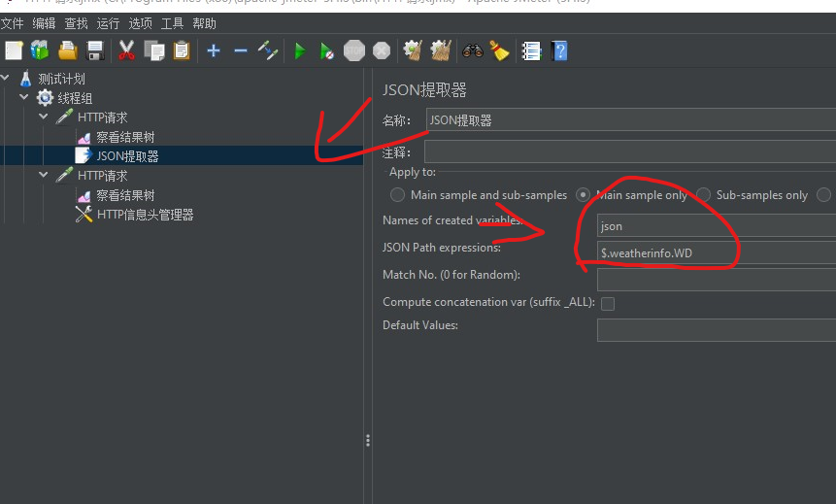This screenshot has width=836, height=504.
Task: Collapse the second HTTP请求 node
Action: click(44, 175)
